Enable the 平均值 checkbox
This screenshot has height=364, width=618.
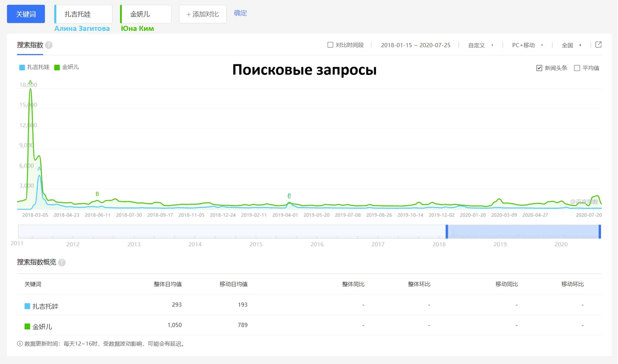click(577, 68)
